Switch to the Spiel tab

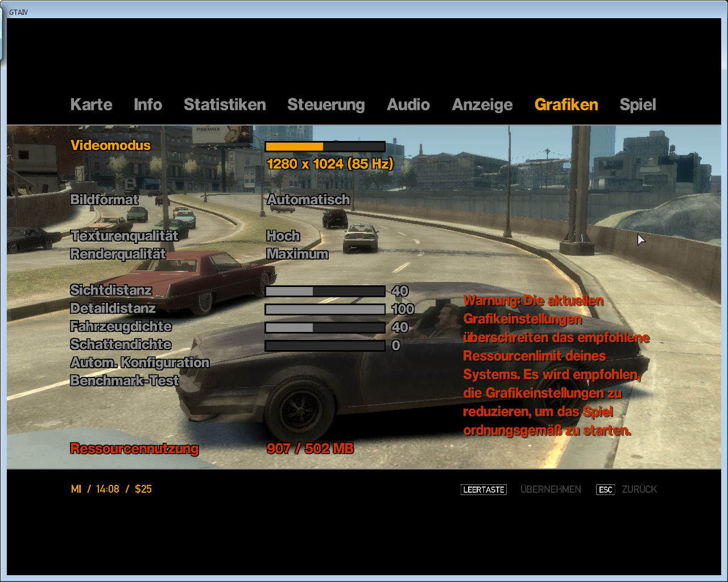point(638,105)
